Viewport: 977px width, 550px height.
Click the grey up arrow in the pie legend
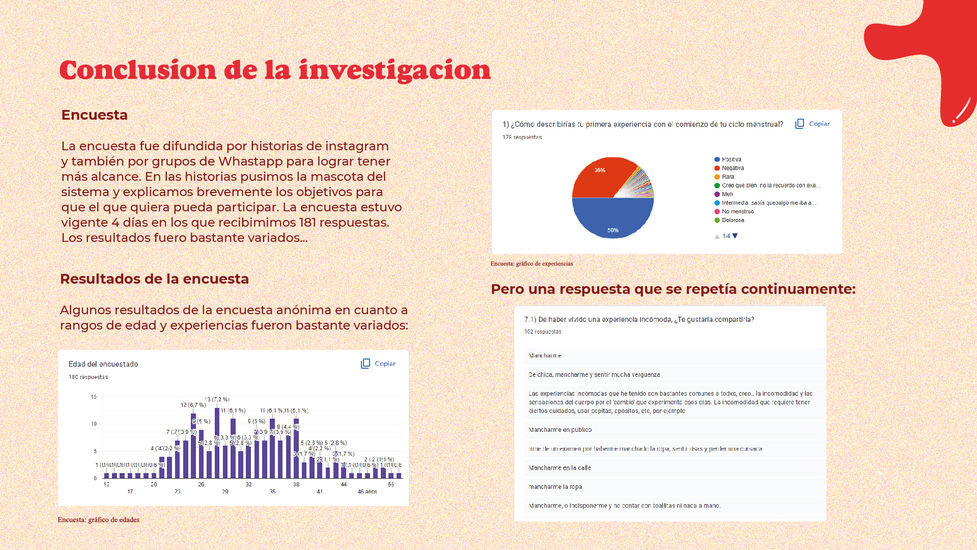coord(717,236)
